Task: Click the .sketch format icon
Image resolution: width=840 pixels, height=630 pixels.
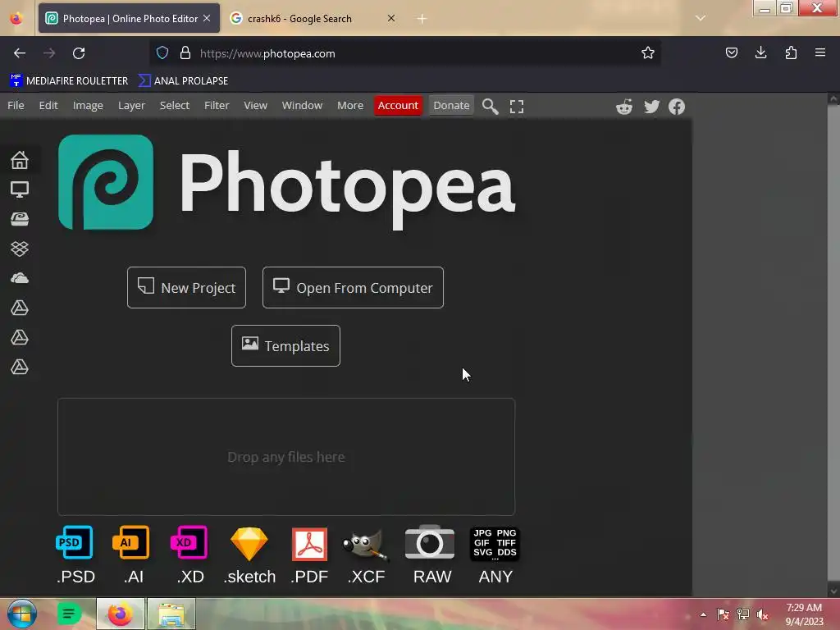Action: click(x=249, y=543)
